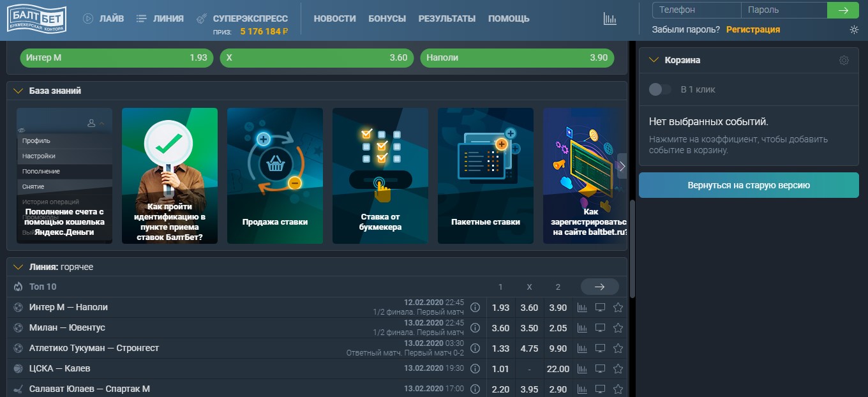Collapse the Корзина panel
This screenshot has width=868, height=397.
pyautogui.click(x=654, y=60)
